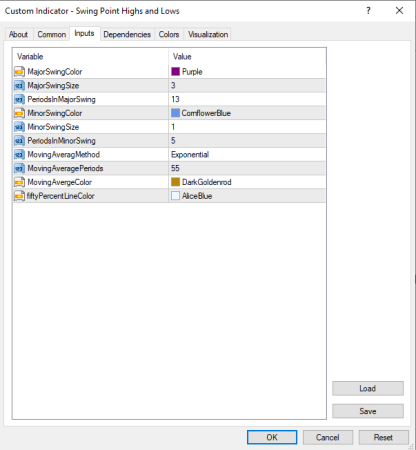
Task: Click the Load button
Action: 368,389
